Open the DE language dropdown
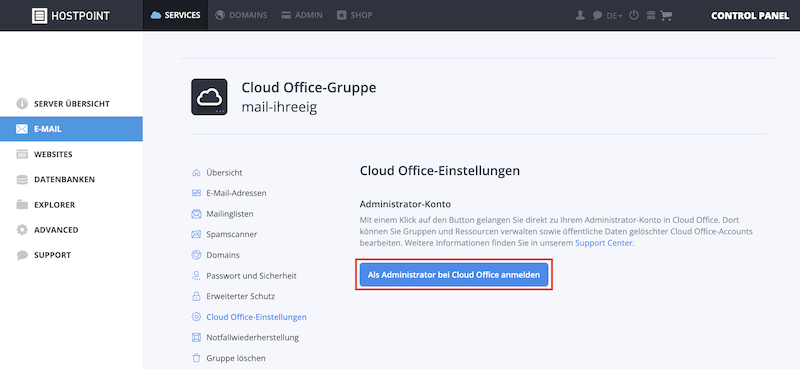This screenshot has height=369, width=800. click(x=614, y=16)
